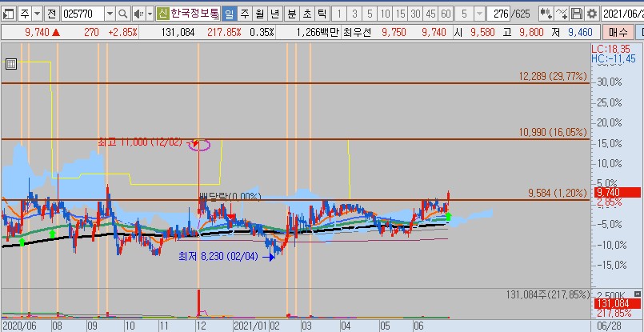Viewport: 644px width, 332px height.
Task: Click the save chart floppy disk icon
Action: 577,14
